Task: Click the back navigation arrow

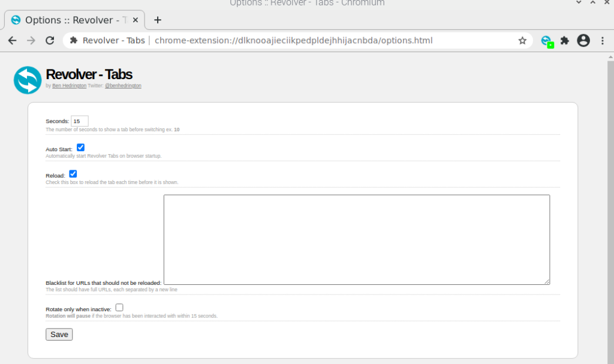Action: 12,40
